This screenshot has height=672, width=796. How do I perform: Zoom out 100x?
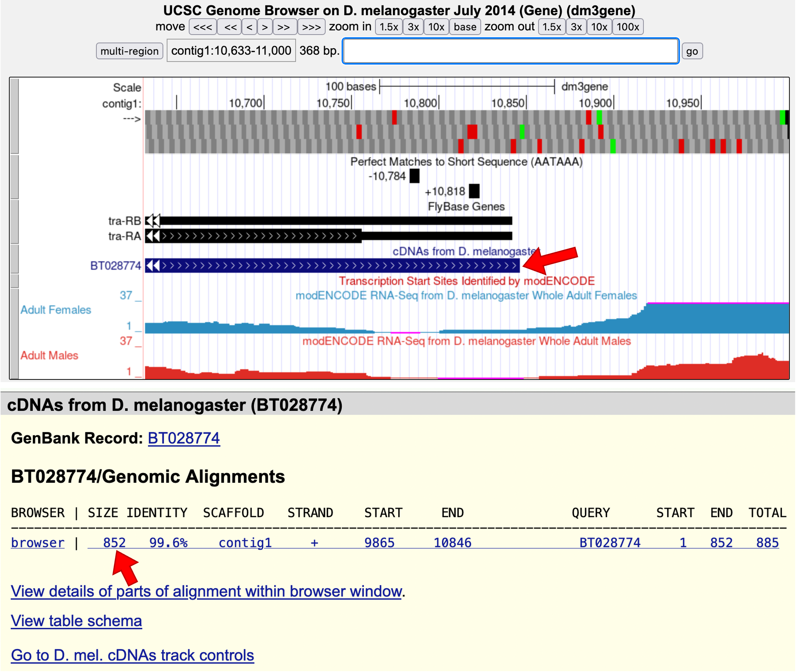tap(628, 27)
